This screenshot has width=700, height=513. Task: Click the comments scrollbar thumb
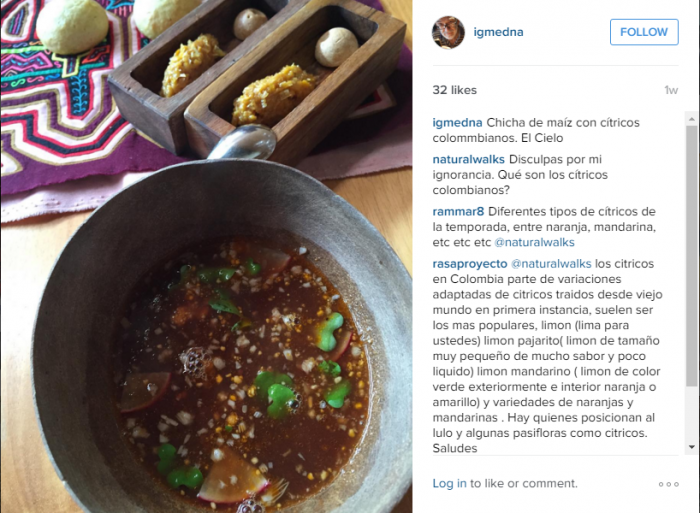[x=692, y=256]
